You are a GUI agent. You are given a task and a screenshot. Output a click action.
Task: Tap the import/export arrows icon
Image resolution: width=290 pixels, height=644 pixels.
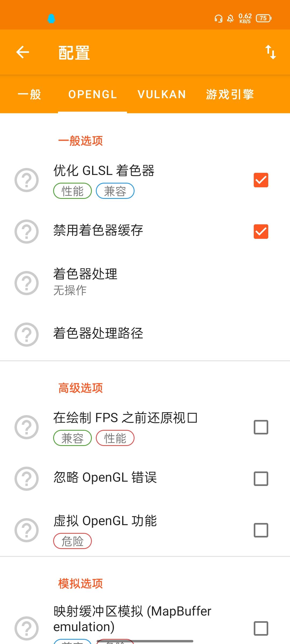[270, 52]
